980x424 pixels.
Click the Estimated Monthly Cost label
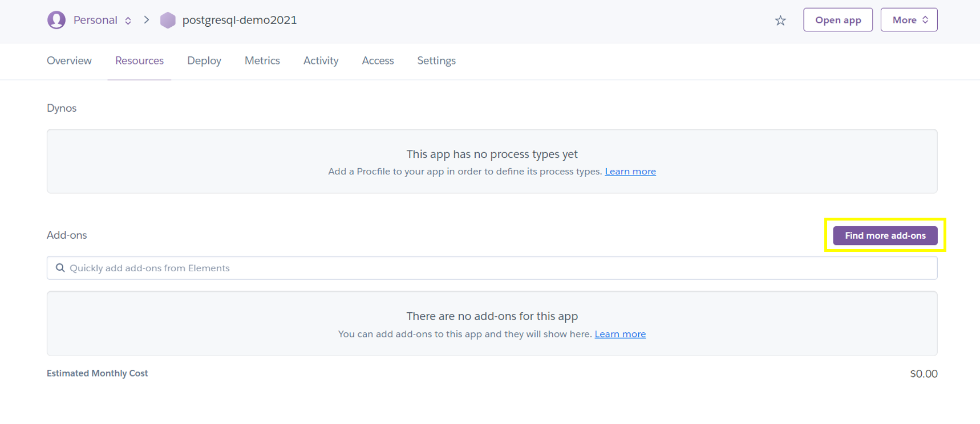tap(97, 373)
